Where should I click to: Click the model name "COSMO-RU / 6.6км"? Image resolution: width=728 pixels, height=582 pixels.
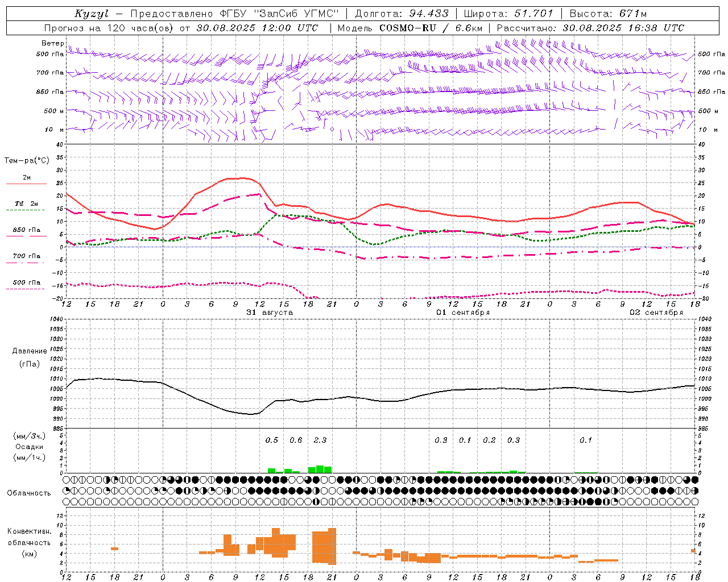pos(431,28)
